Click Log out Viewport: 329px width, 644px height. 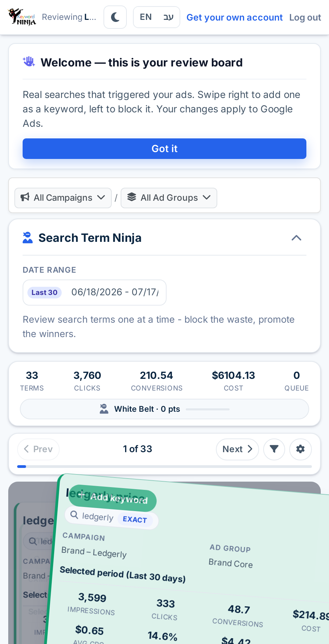click(305, 17)
